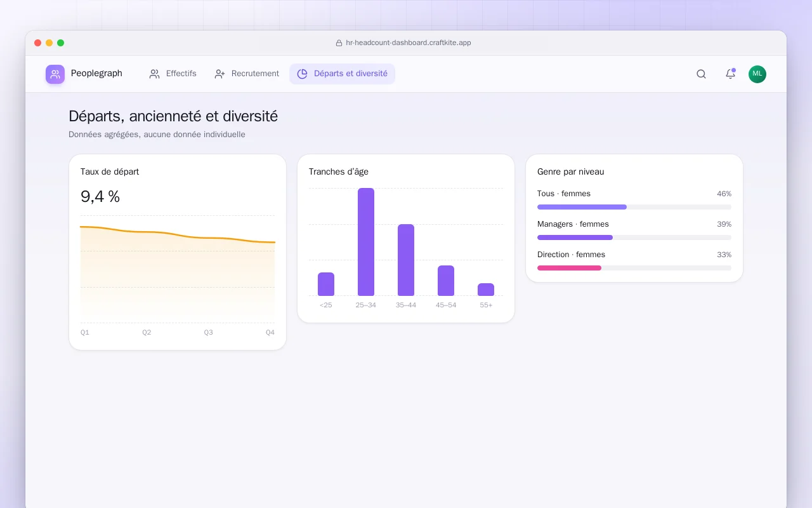Click the Q3 axis label
812x508 pixels.
coord(208,333)
